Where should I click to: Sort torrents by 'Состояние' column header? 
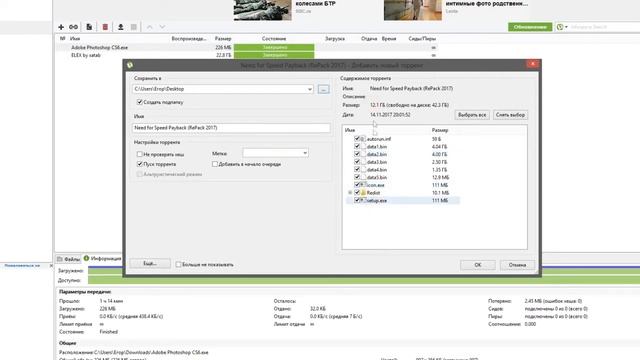pyautogui.click(x=274, y=39)
